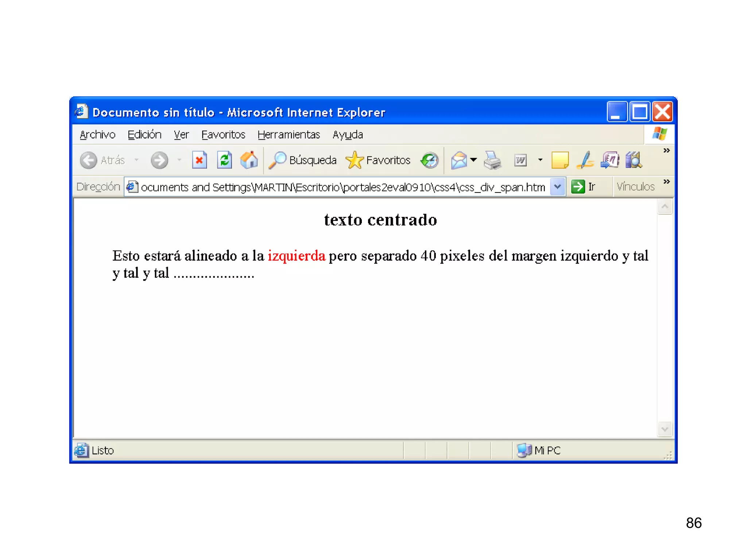
Task: Open the History clock icon
Action: (430, 160)
